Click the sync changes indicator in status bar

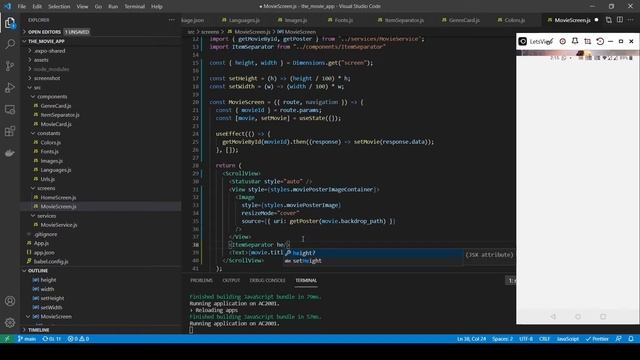click(51, 339)
